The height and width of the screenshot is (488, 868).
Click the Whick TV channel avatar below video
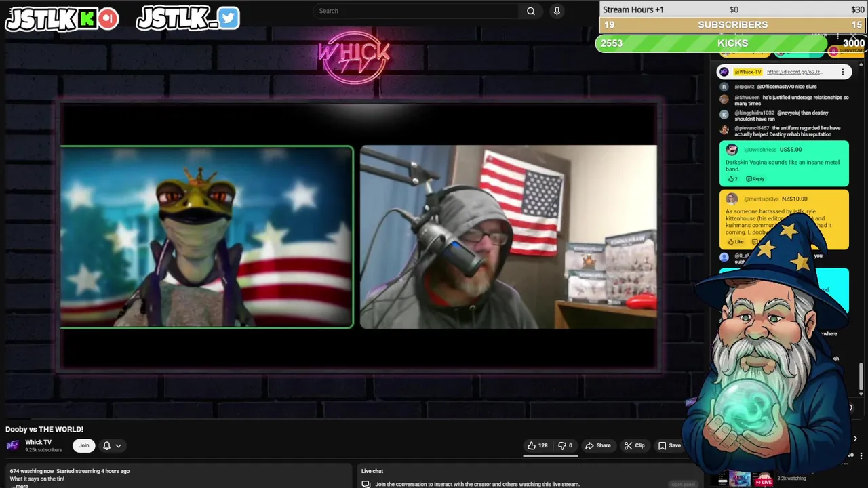[x=13, y=445]
